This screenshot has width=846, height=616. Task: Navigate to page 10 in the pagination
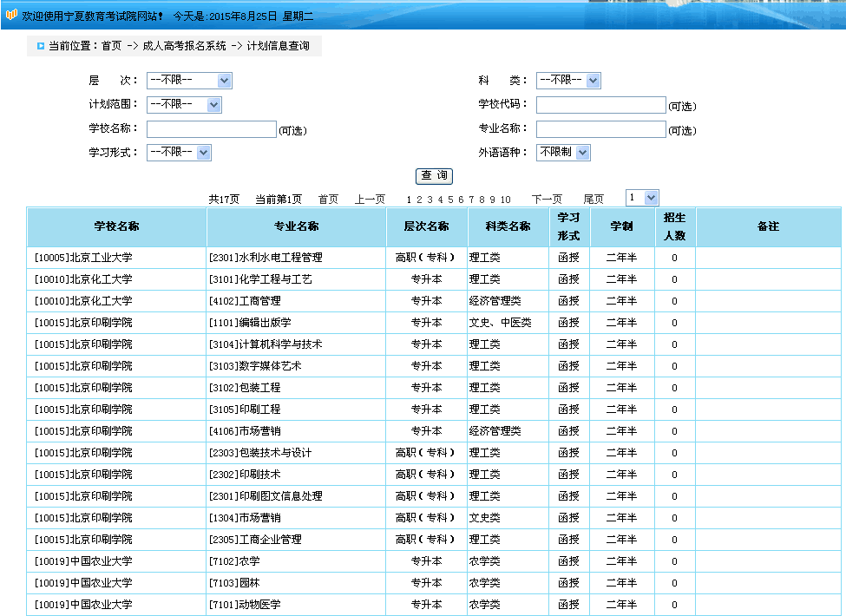[x=505, y=200]
